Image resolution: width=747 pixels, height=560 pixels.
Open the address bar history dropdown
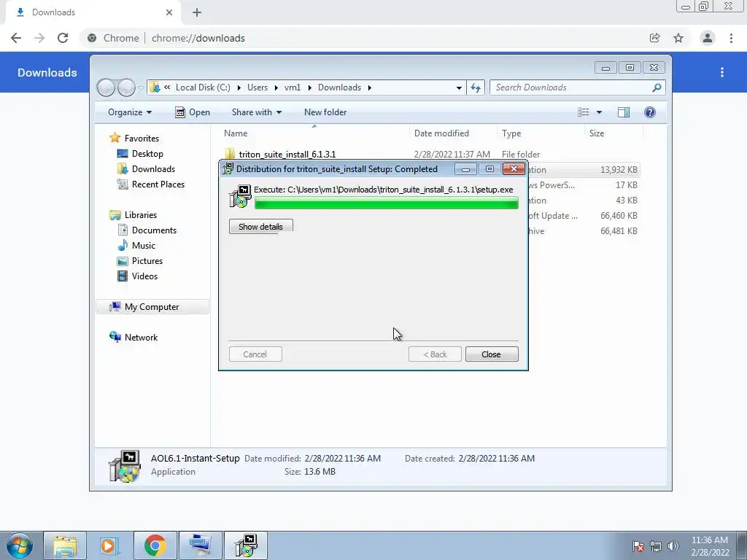(459, 87)
